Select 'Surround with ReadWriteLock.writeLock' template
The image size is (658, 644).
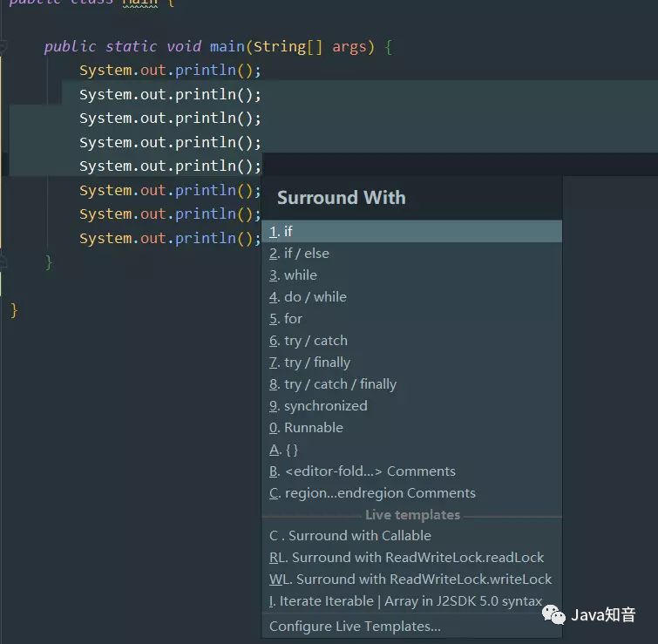411,580
